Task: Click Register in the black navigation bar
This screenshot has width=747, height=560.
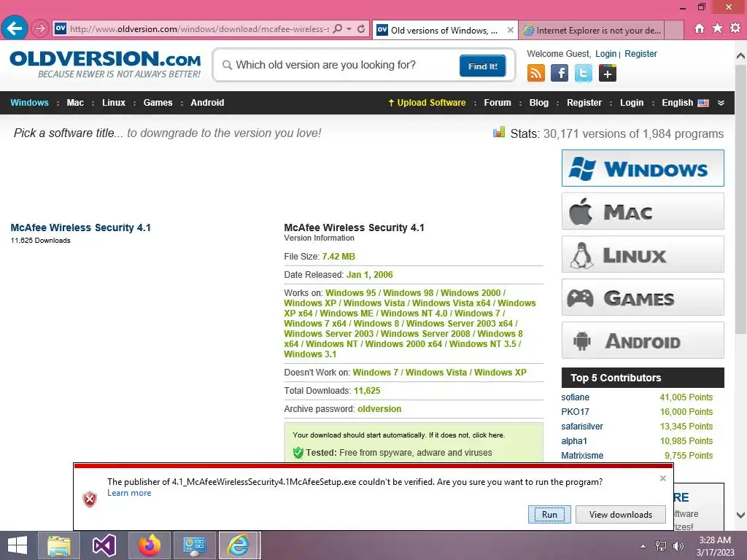Action: (584, 103)
